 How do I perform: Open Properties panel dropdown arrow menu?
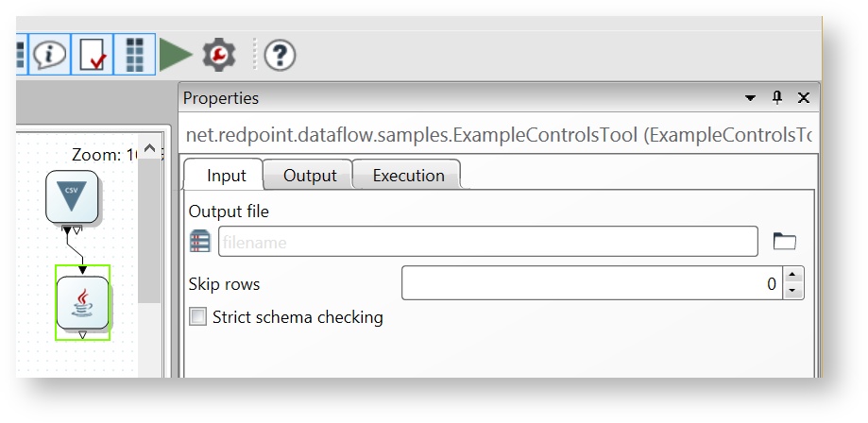pyautogui.click(x=750, y=98)
